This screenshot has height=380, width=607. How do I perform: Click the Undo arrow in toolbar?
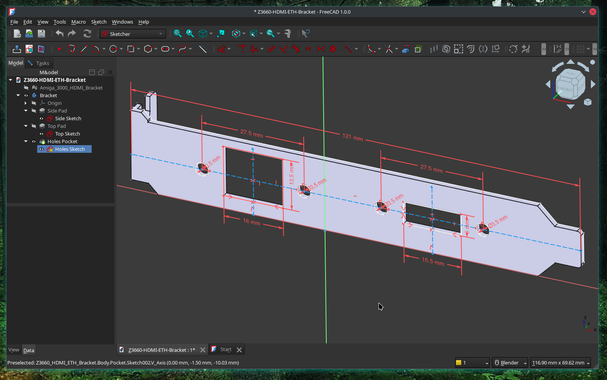(59, 34)
